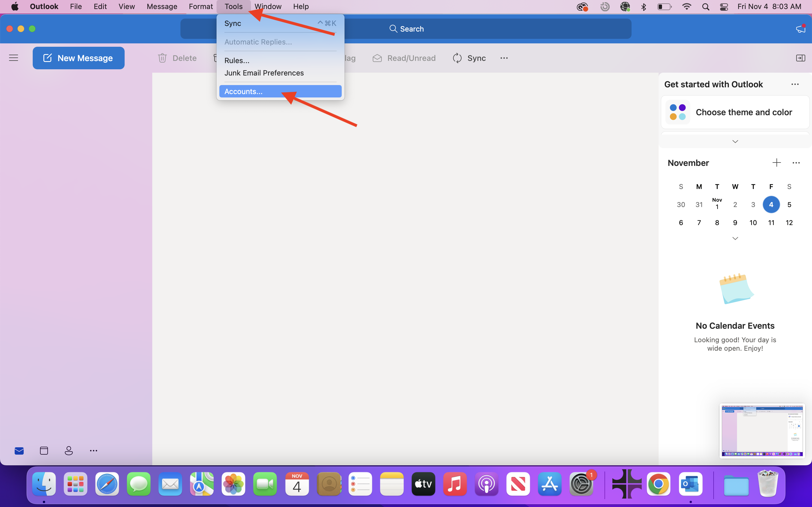The height and width of the screenshot is (507, 812).
Task: Switch to Calendar view icon
Action: [x=44, y=451]
